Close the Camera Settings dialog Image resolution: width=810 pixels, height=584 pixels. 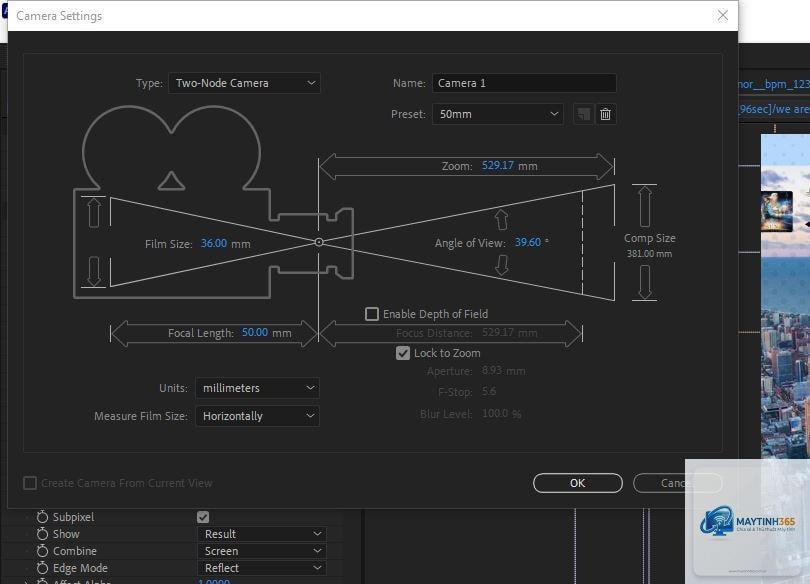point(723,15)
